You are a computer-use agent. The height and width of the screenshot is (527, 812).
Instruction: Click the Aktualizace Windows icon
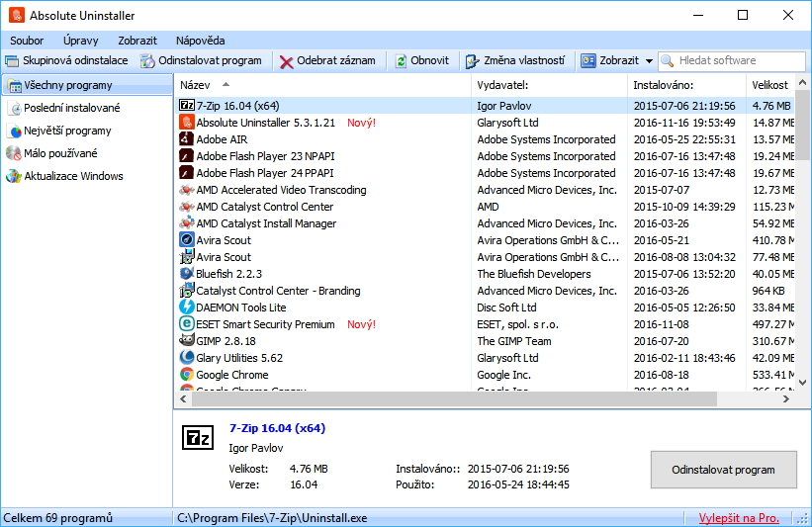tap(14, 177)
